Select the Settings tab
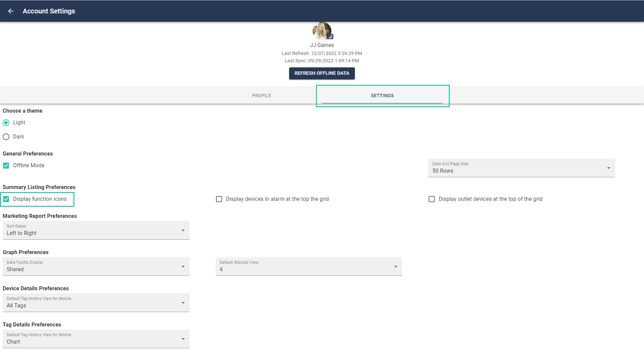The height and width of the screenshot is (362, 644). pos(382,96)
